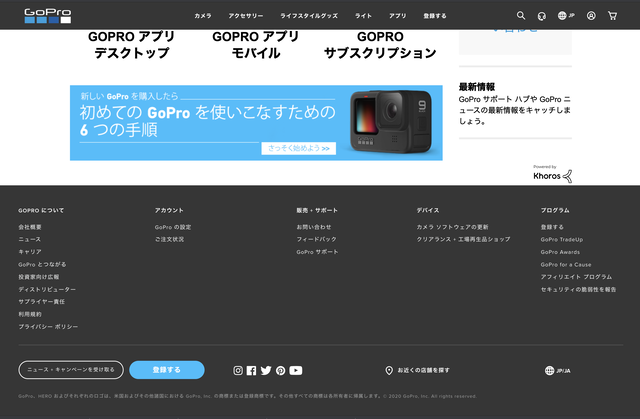Viewport: 640px width, 419px height.
Task: Open the アクセサリー menu
Action: pos(246,16)
